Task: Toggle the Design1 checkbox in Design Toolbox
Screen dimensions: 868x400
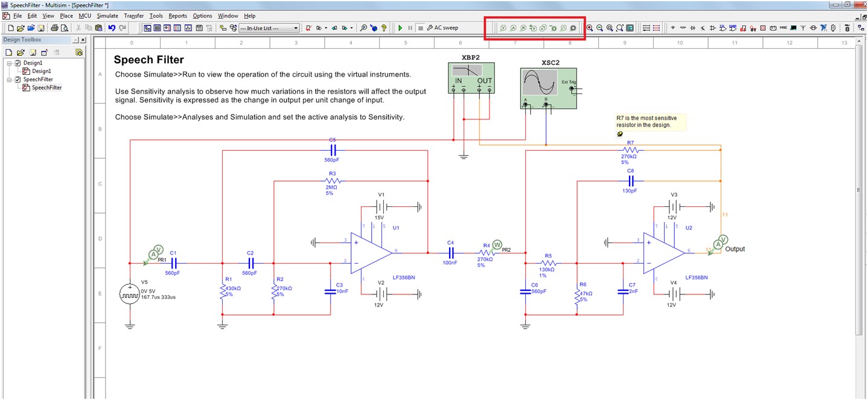Action: [18, 63]
